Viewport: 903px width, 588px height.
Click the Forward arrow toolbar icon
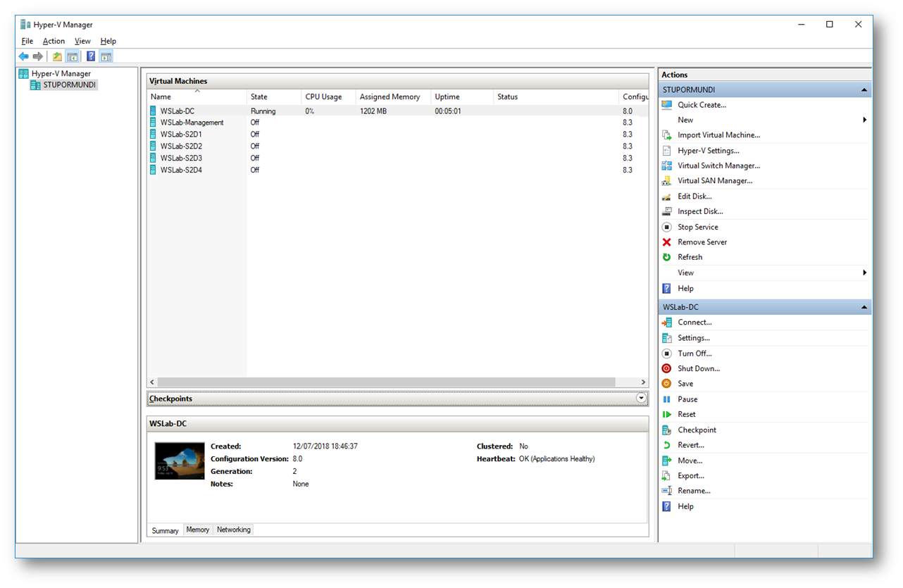38,56
